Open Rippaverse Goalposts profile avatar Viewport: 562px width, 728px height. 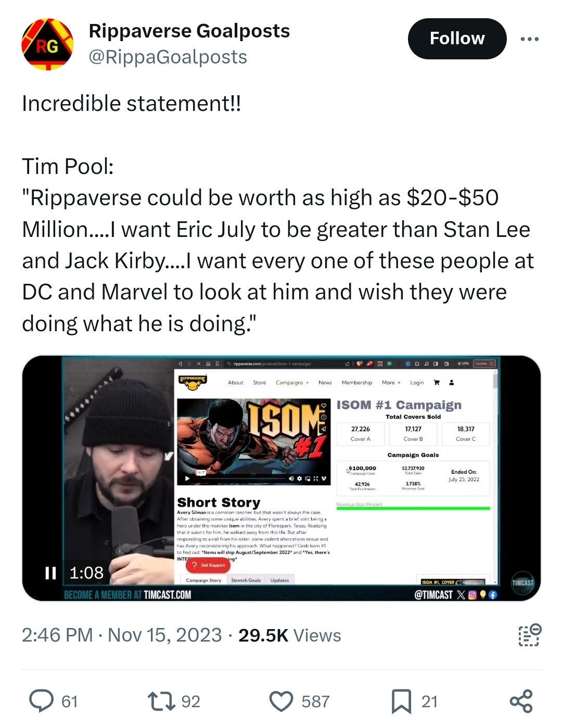[47, 44]
